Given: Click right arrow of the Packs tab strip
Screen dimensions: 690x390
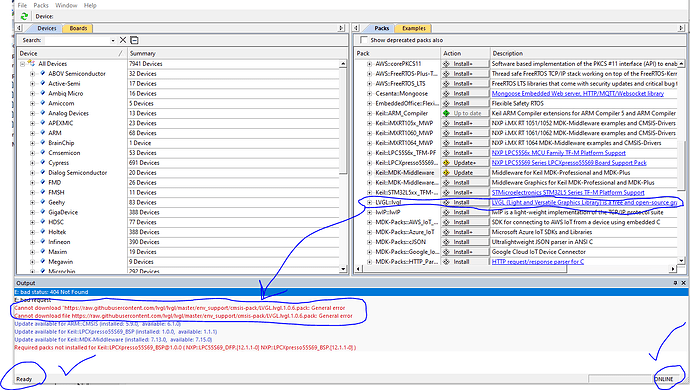Looking at the screenshot, I should pos(682,28).
